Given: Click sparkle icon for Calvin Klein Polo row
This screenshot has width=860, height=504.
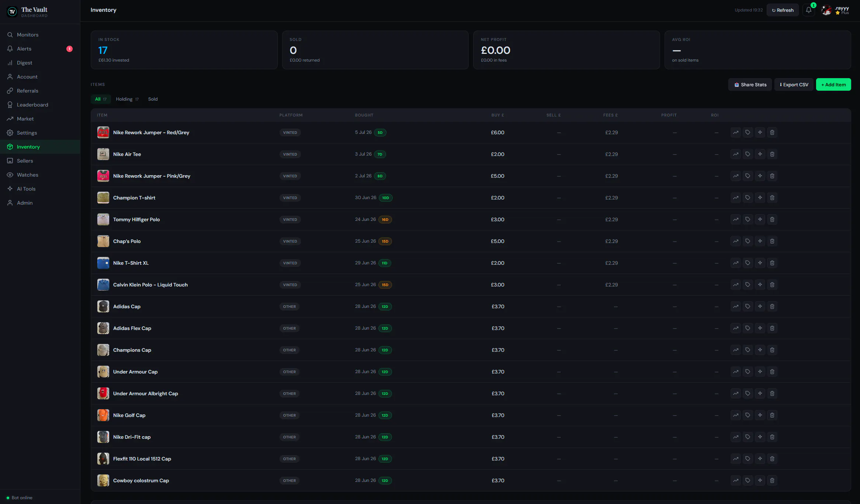Looking at the screenshot, I should [x=760, y=285].
